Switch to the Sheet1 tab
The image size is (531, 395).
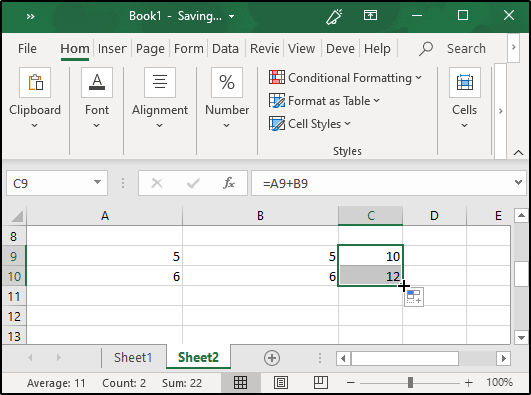pos(133,357)
